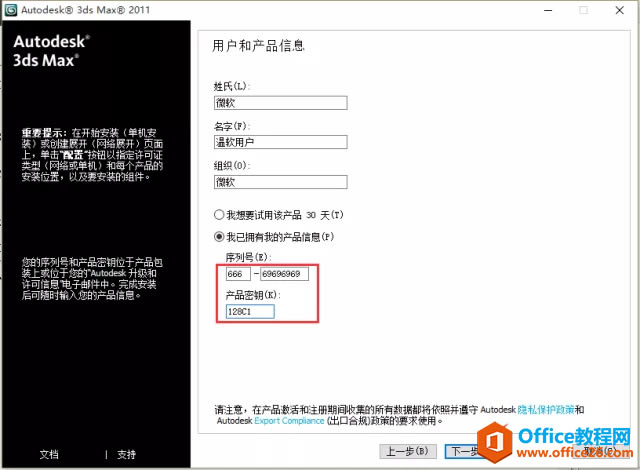Close the 3ds Max installer window
640x470 pixels.
pyautogui.click(x=620, y=10)
